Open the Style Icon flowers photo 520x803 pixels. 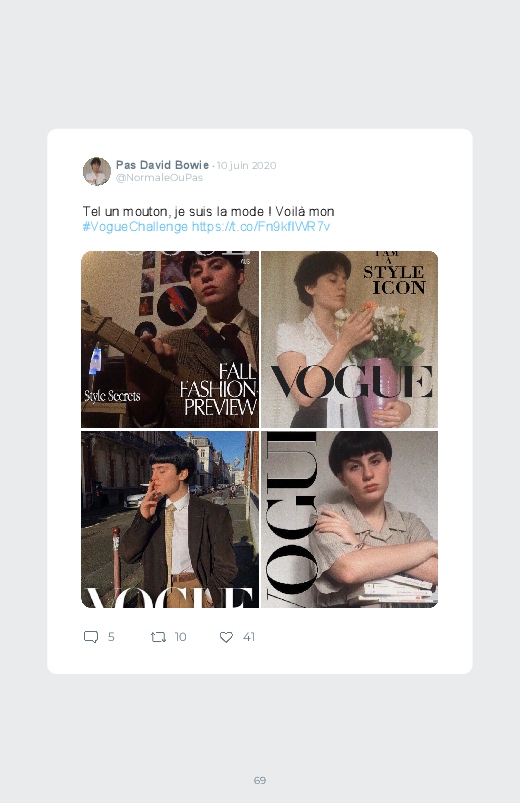click(x=349, y=340)
